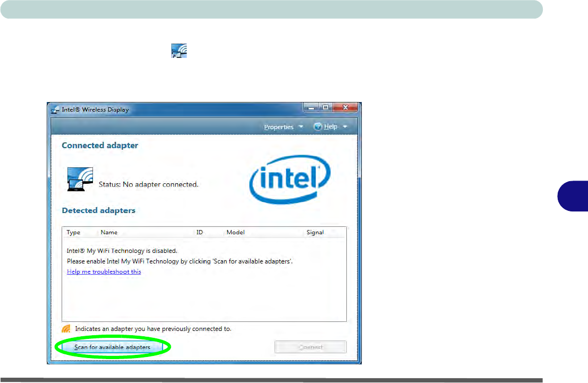Click the Intel logo
588x383 pixels.
point(290,180)
